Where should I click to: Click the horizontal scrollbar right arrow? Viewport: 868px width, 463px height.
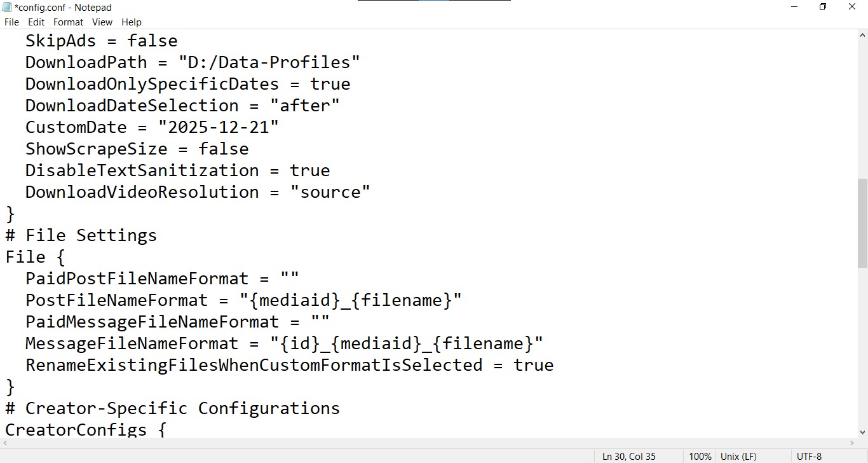(851, 443)
